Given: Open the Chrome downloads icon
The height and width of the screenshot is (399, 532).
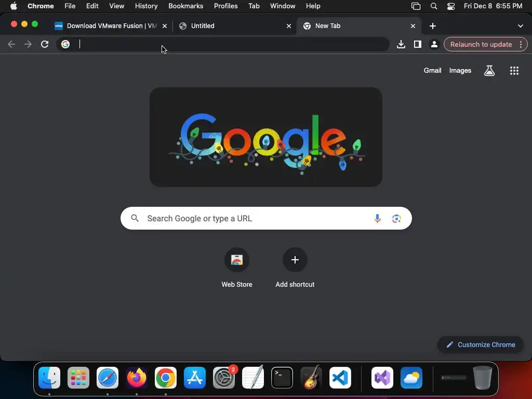Looking at the screenshot, I should pos(401,44).
